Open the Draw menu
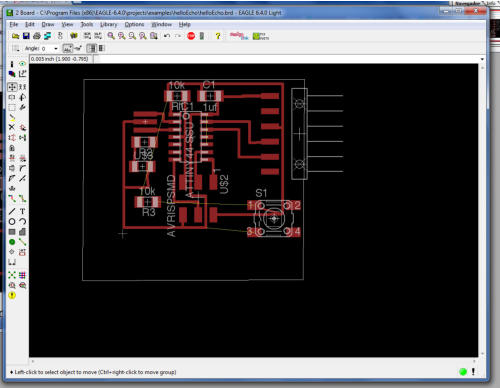The height and width of the screenshot is (388, 500). 48,24
